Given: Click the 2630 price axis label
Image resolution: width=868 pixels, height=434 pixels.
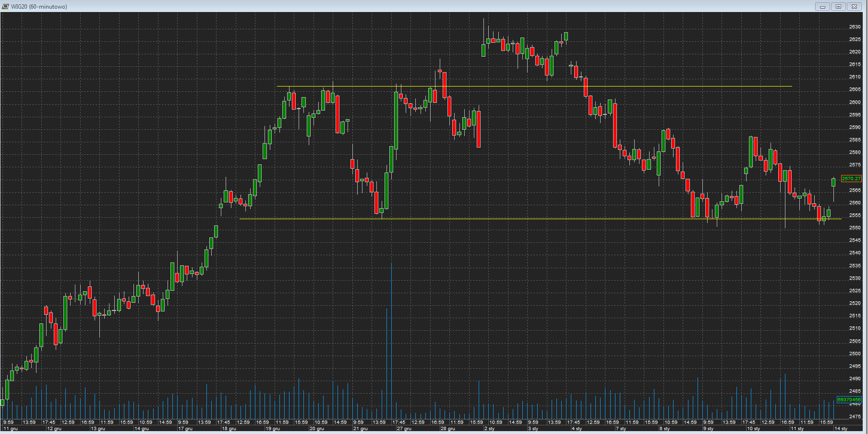Looking at the screenshot, I should [855, 27].
